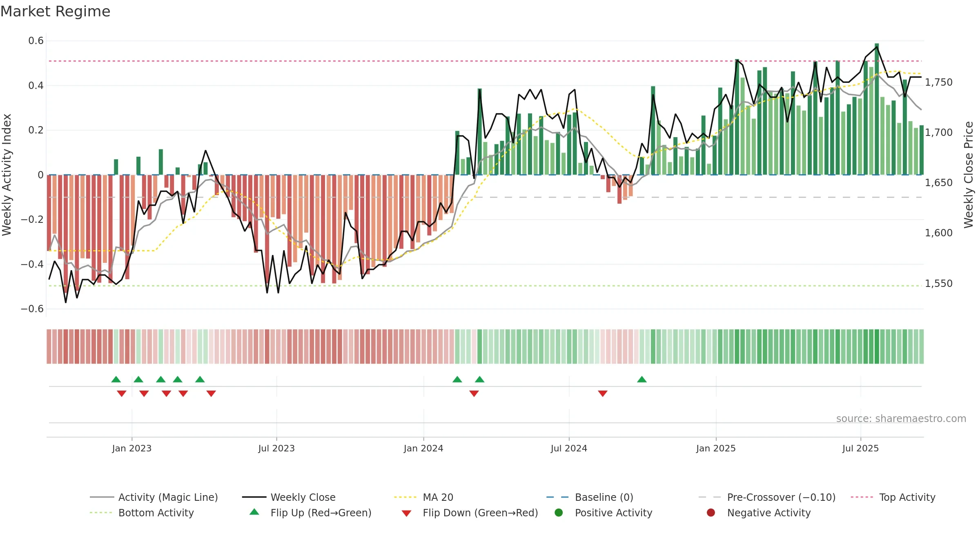
Task: Click the −0.2 activity axis tick
Action: coord(32,220)
